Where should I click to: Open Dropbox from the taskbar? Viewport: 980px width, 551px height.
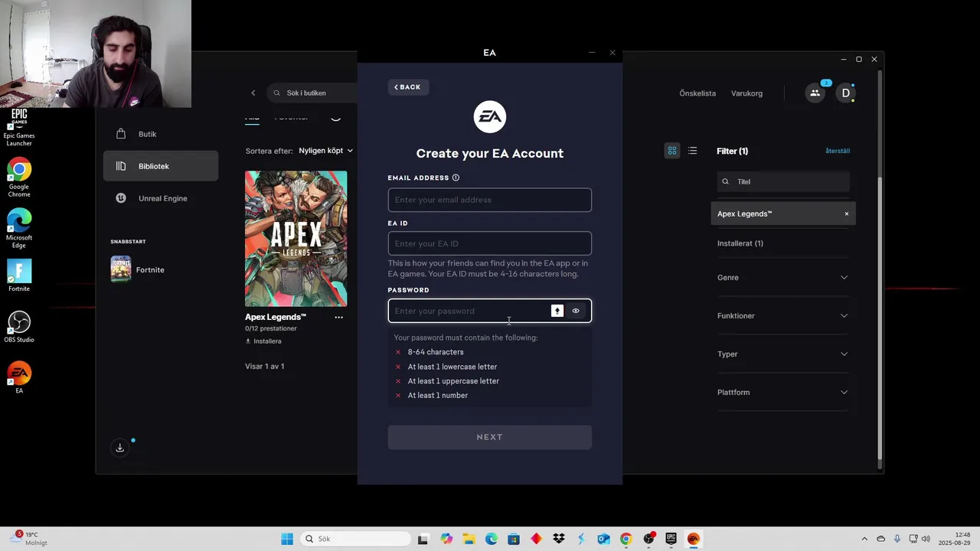559,539
